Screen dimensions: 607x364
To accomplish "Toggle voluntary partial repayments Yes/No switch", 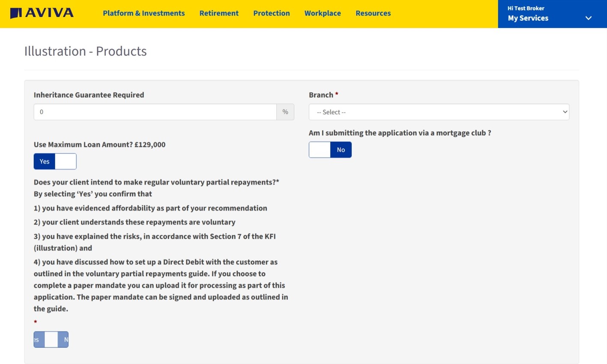I will point(51,340).
